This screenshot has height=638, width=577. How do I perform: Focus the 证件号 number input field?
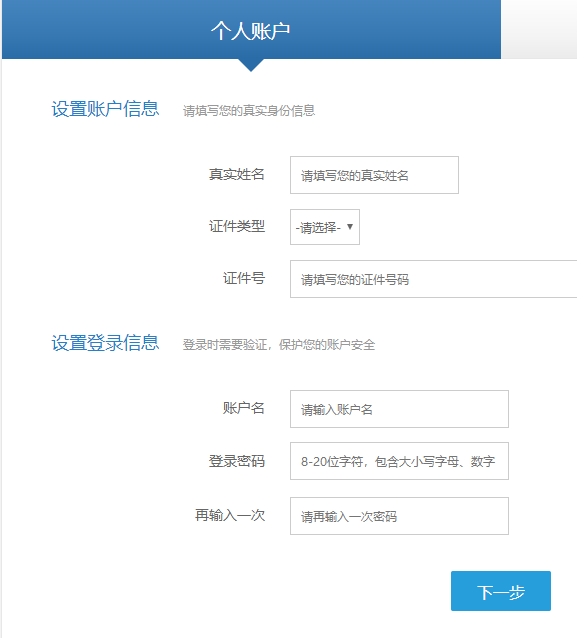434,279
